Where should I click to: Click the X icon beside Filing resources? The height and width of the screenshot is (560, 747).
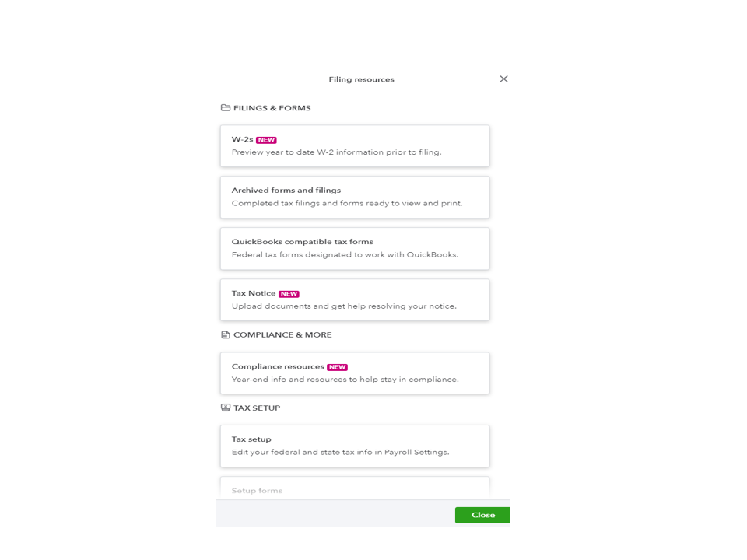(x=503, y=79)
